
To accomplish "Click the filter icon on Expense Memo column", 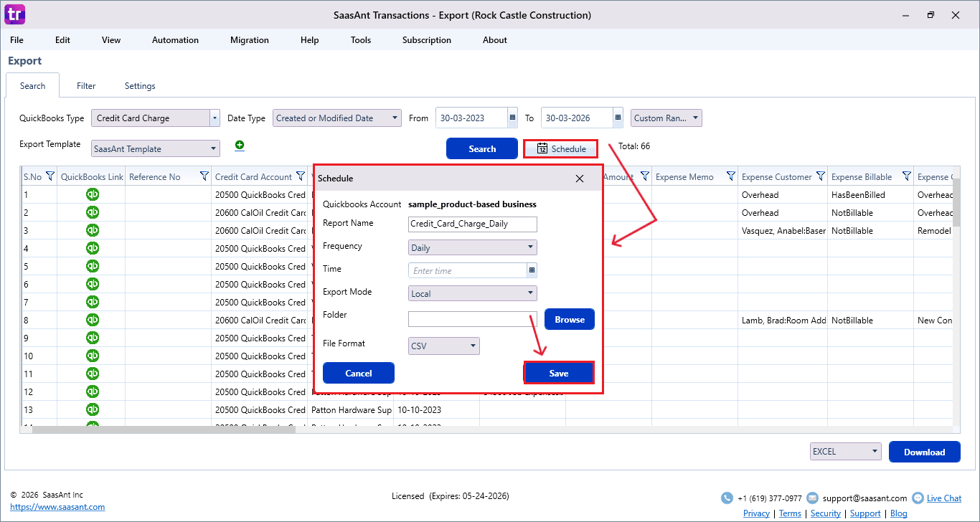I will click(x=730, y=176).
